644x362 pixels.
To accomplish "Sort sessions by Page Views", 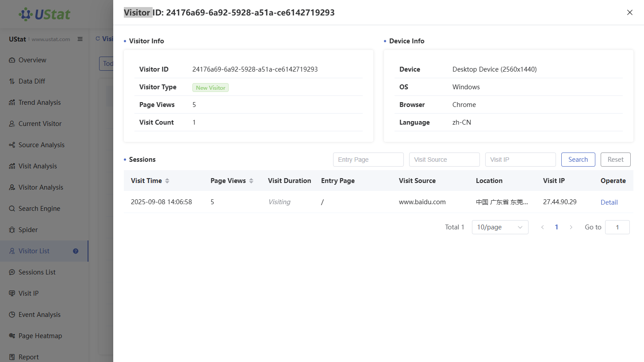I will (x=251, y=181).
